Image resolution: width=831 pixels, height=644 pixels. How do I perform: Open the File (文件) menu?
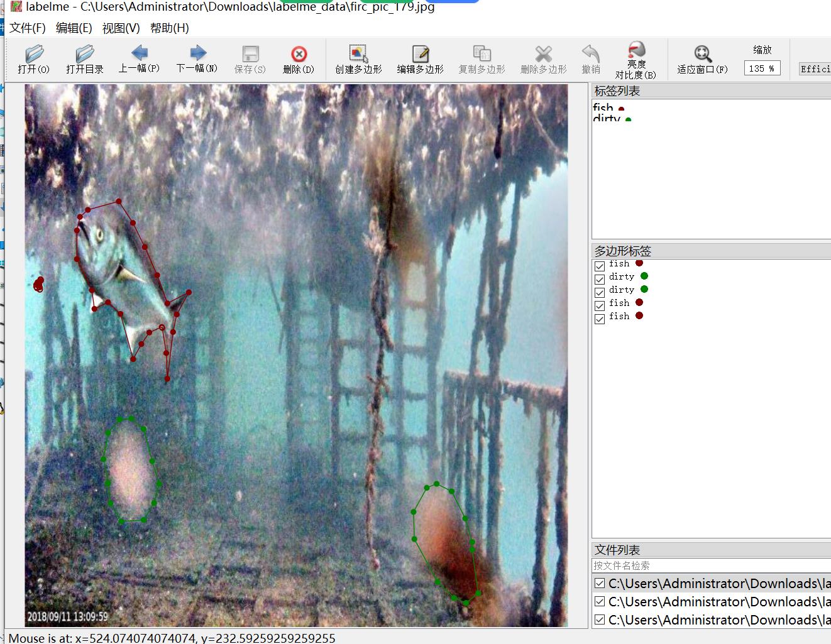[x=28, y=28]
